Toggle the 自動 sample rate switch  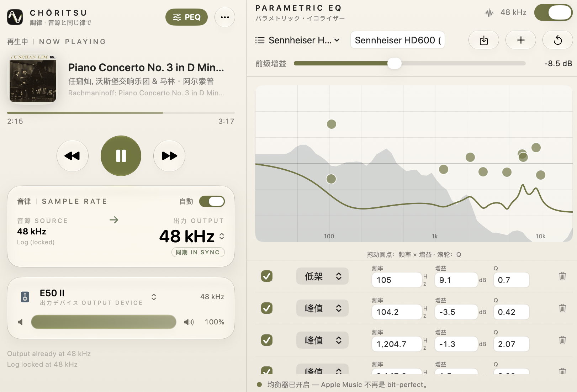point(212,201)
